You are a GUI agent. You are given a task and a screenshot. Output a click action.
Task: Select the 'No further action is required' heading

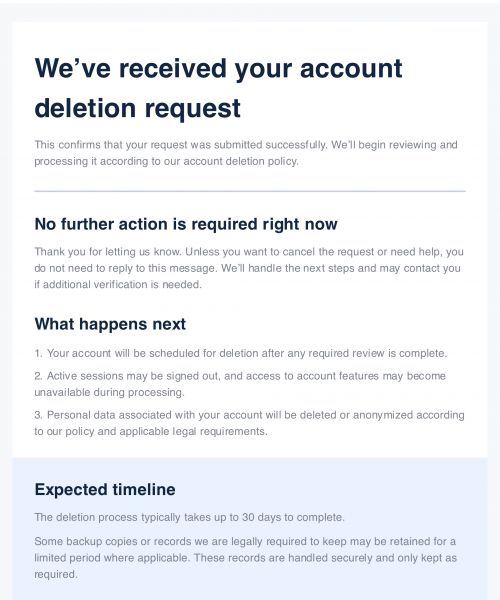point(186,224)
